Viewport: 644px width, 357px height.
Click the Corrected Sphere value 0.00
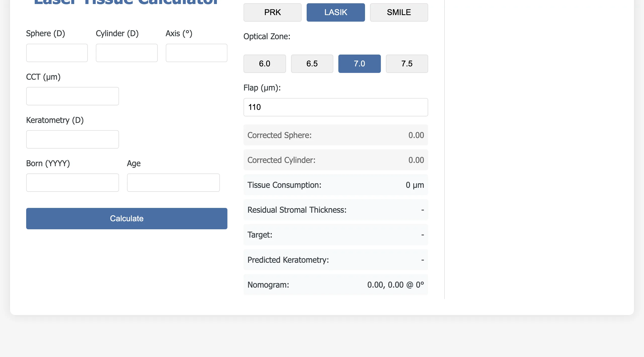pyautogui.click(x=416, y=135)
